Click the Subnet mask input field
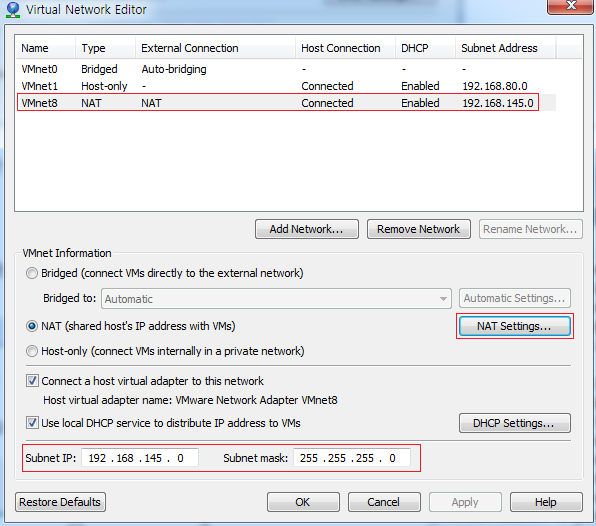The image size is (596, 526). 352,458
